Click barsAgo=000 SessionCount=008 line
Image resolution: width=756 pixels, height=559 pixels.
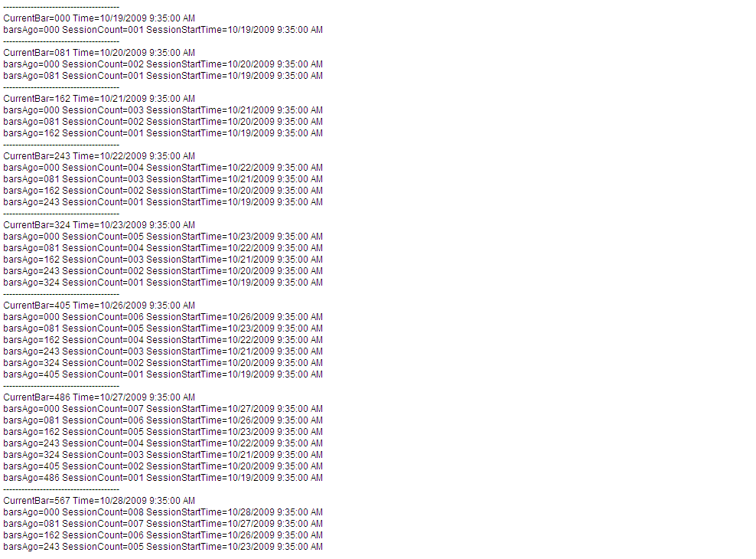pyautogui.click(x=163, y=512)
